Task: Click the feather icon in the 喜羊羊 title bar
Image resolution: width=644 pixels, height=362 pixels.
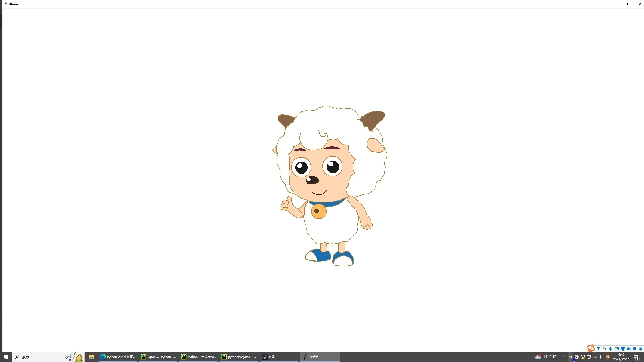Action: pos(6,4)
